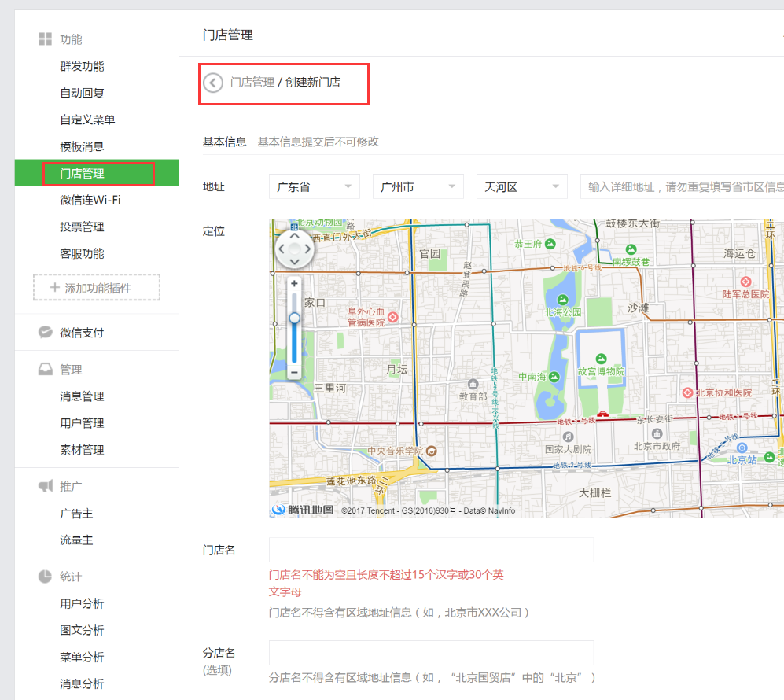The height and width of the screenshot is (700, 784).
Task: Open the 广东省 province dropdown
Action: pos(315,186)
